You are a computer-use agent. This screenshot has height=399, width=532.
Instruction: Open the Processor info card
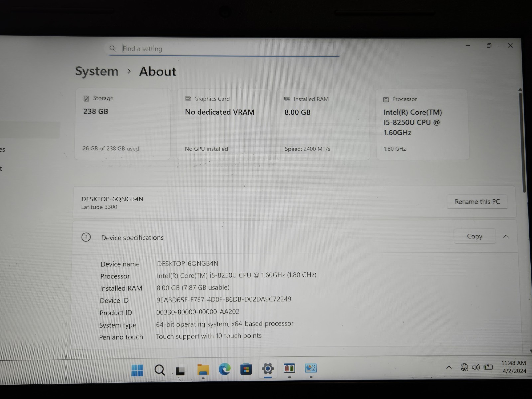point(423,124)
